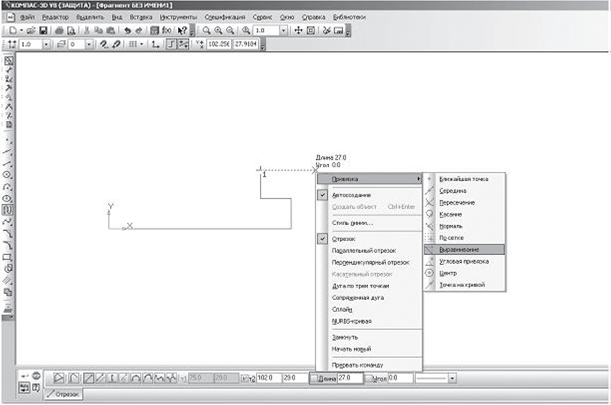Toggle the global snaps button beside orthogonal mode
611x405 pixels.
[x=183, y=44]
